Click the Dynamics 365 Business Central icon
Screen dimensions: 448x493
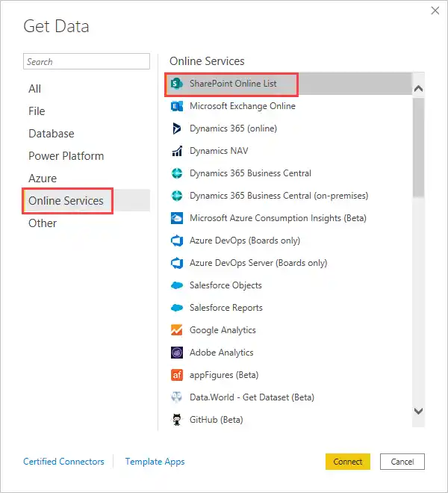pos(177,173)
